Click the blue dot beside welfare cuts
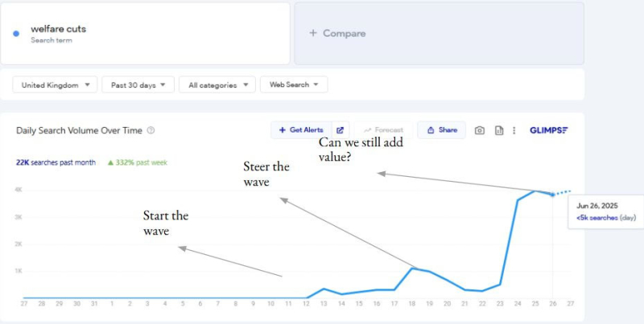This screenshot has height=324, width=644. tap(16, 33)
